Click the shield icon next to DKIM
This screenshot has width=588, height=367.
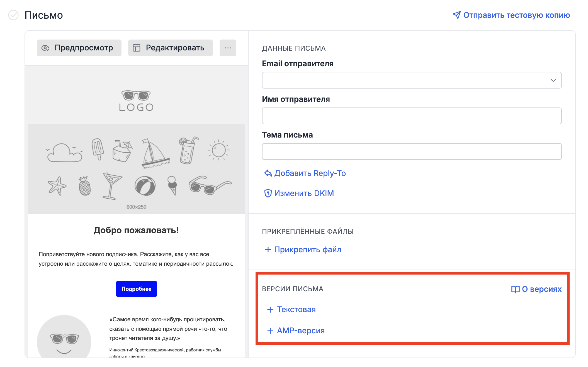click(268, 193)
